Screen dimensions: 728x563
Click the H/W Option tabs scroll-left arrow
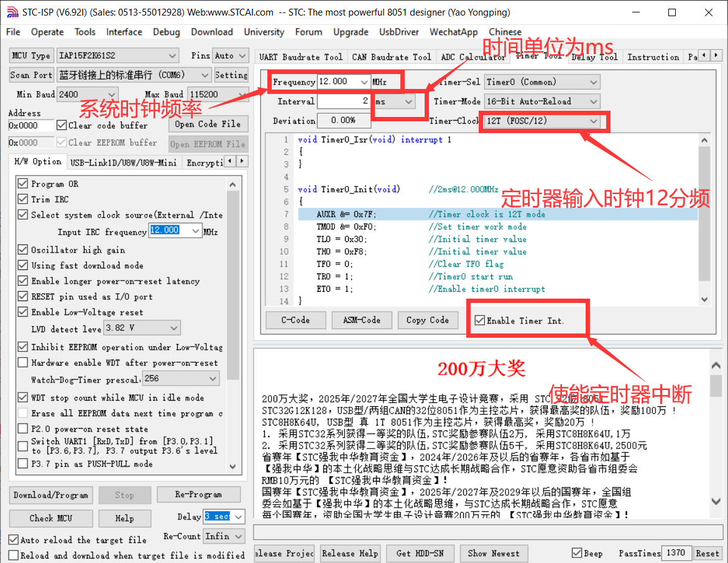(x=230, y=161)
